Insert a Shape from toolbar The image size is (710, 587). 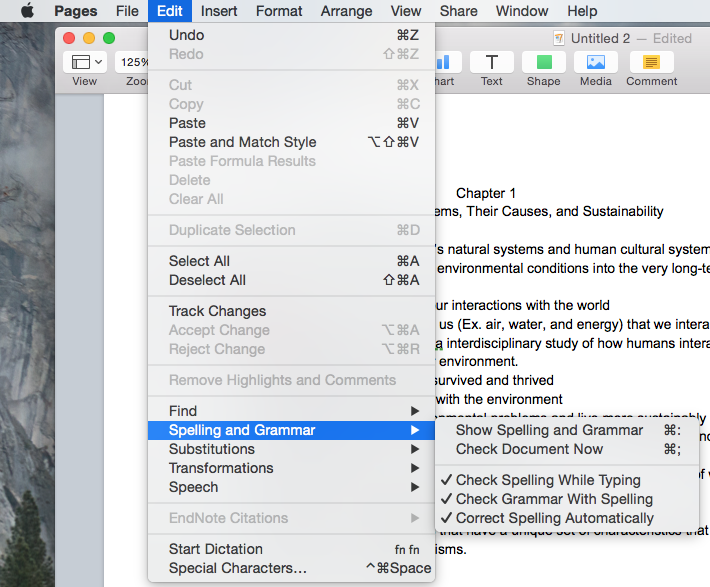coord(544,62)
